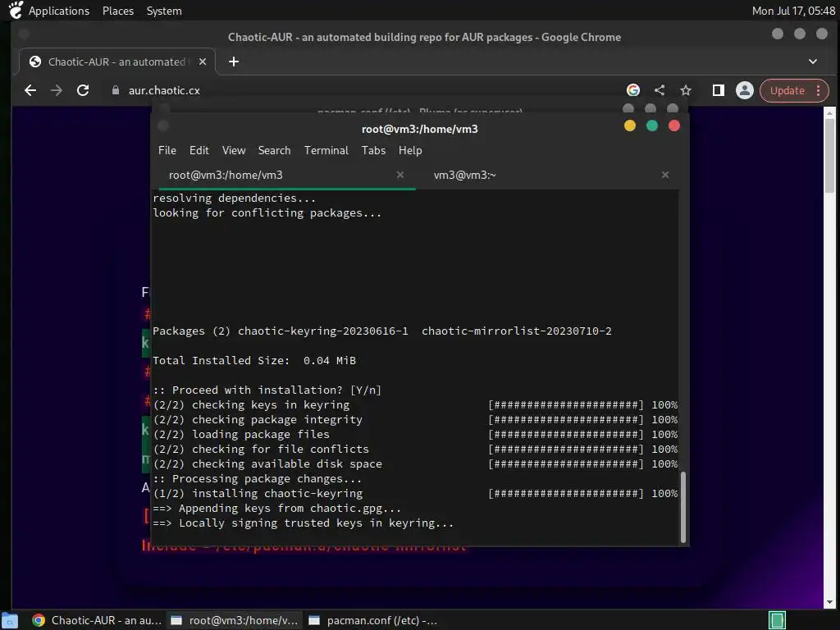Open terminal Edit menu
840x630 pixels.
[x=199, y=151]
